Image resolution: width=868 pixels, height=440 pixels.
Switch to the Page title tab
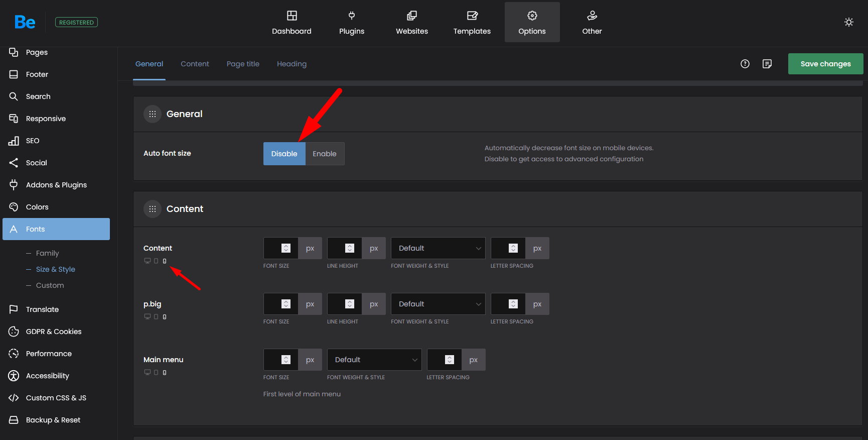pos(243,64)
